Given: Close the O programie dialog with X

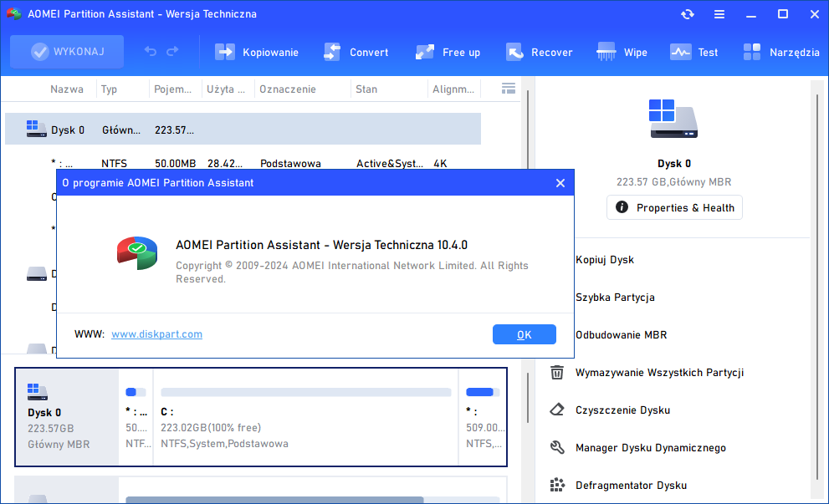Looking at the screenshot, I should tap(560, 183).
